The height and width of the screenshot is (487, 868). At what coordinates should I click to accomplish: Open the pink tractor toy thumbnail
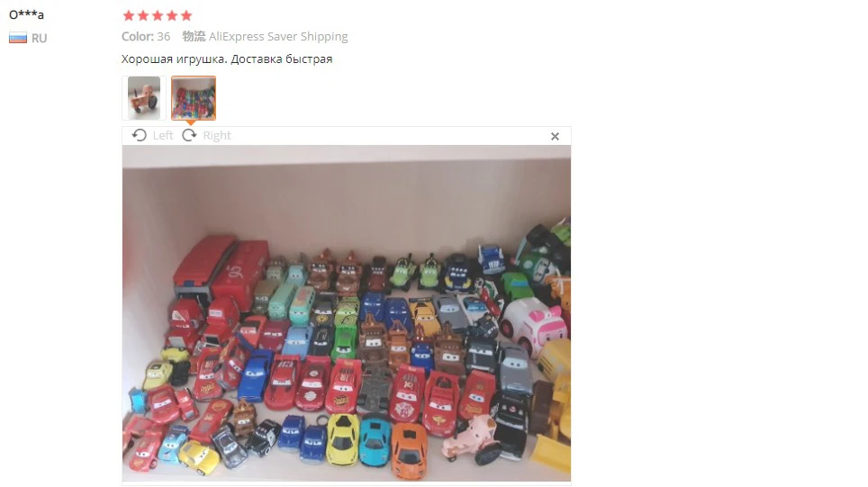coord(144,98)
